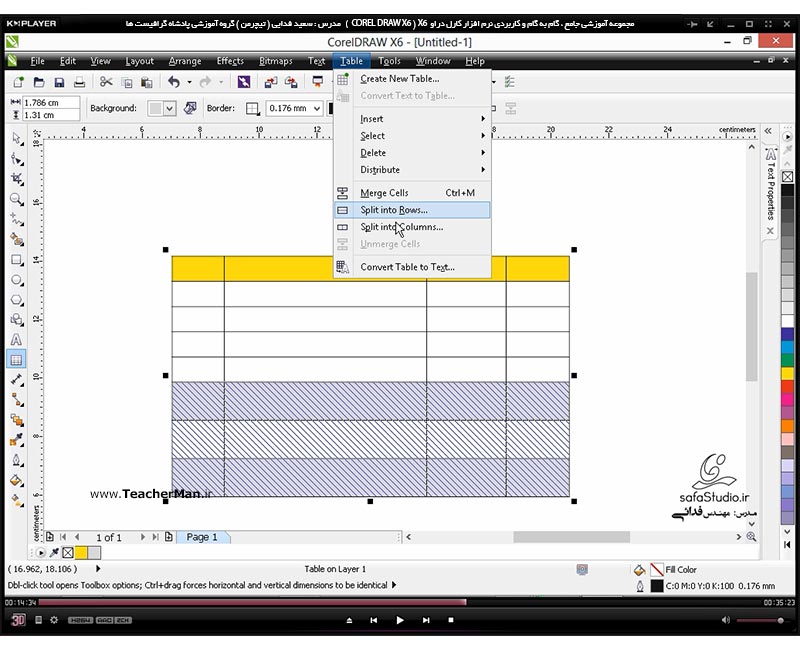800x650 pixels.
Task: Select the Polygon tool
Action: pyautogui.click(x=17, y=300)
